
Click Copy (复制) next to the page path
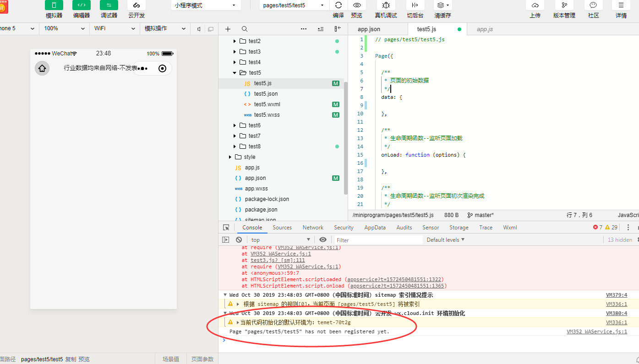(x=71, y=359)
